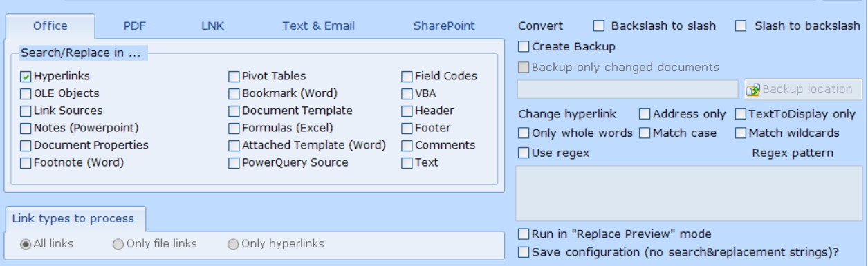The width and height of the screenshot is (868, 266).
Task: Tick the Pivot Tables option
Action: coord(234,77)
